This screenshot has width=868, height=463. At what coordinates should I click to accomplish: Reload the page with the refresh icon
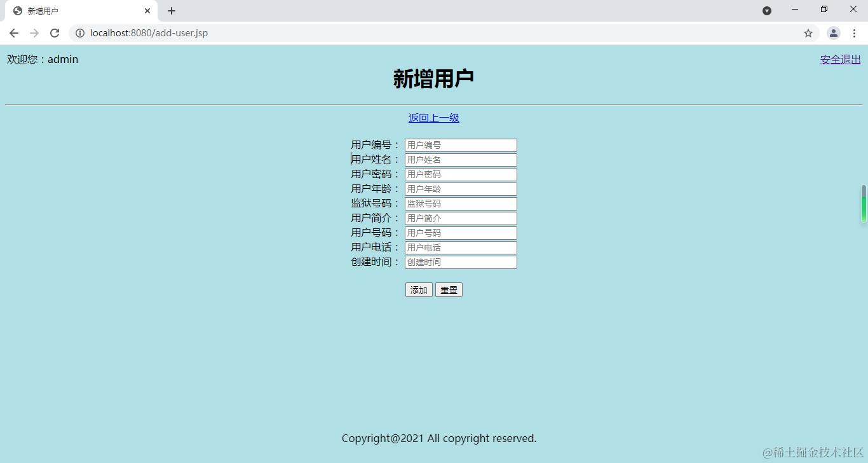[55, 33]
